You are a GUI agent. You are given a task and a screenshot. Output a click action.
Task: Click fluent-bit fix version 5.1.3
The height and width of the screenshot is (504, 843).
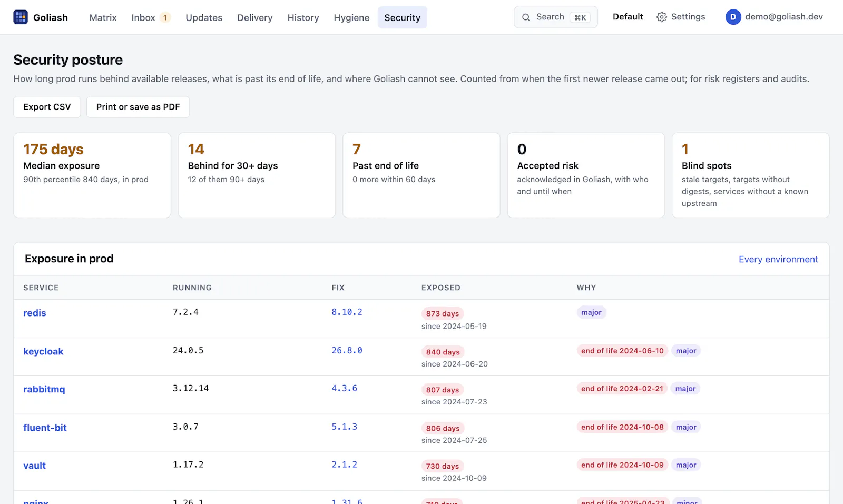click(x=344, y=427)
